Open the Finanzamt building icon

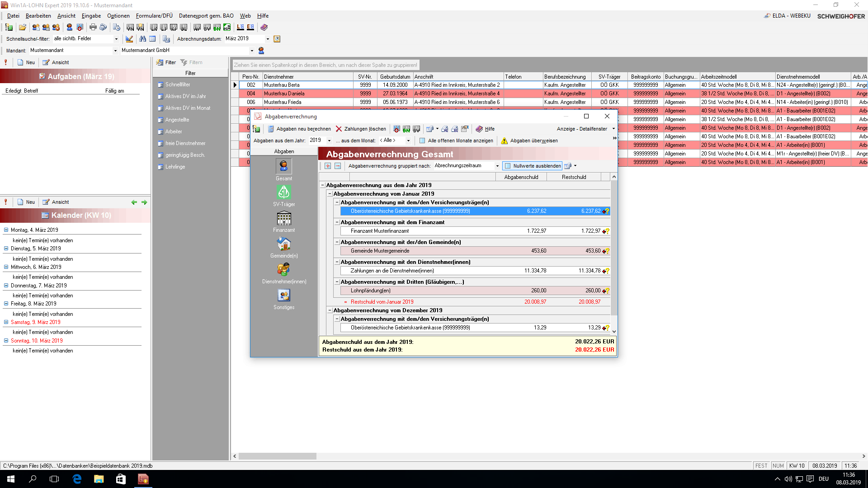[284, 218]
